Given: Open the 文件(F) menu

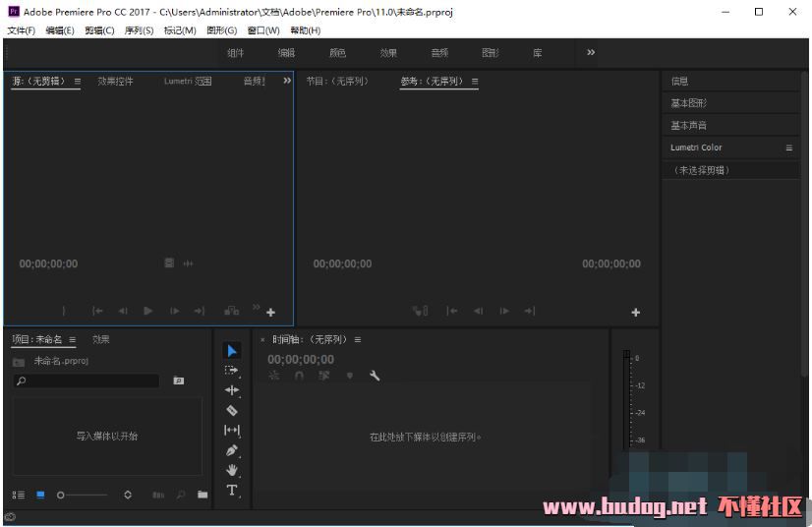Looking at the screenshot, I should pos(21,30).
